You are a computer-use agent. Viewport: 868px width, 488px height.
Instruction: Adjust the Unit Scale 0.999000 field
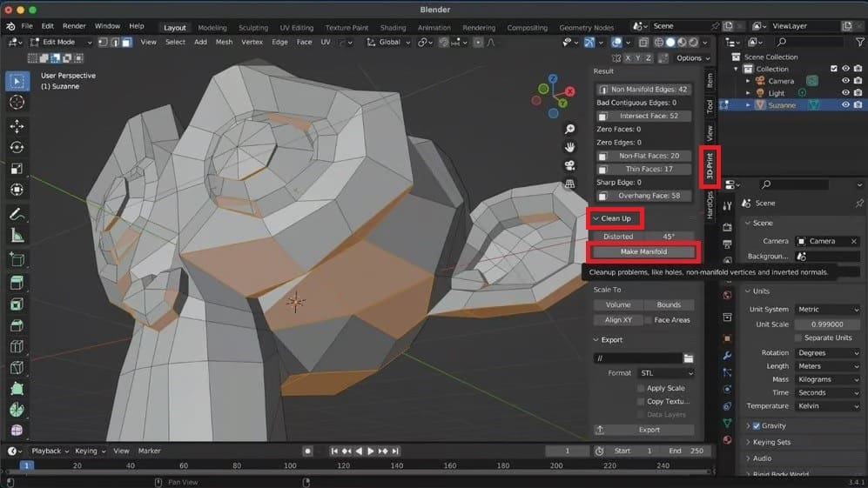pos(828,324)
